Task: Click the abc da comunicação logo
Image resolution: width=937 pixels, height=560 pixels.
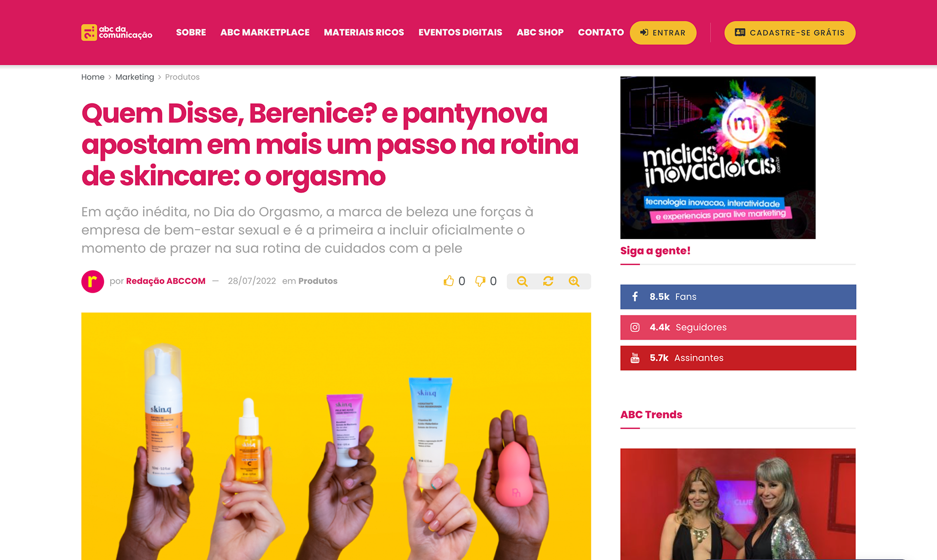Action: (x=117, y=33)
